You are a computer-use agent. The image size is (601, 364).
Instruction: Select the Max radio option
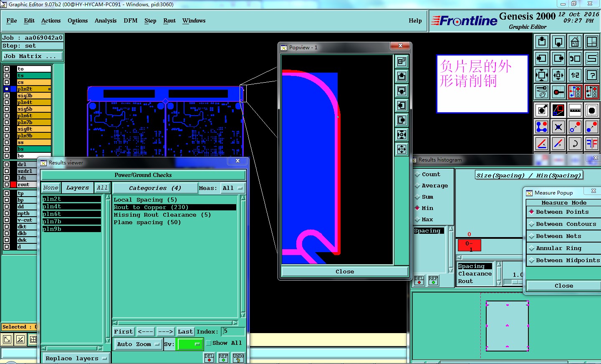[417, 220]
